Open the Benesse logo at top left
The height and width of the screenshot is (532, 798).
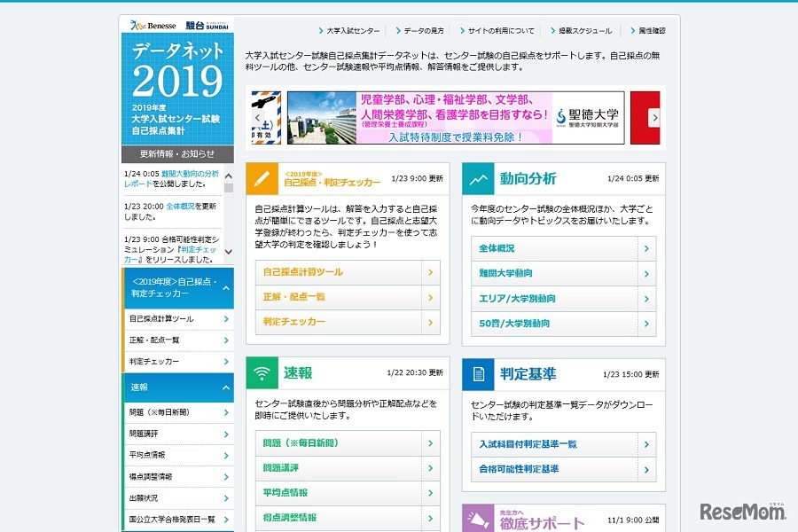[x=153, y=24]
